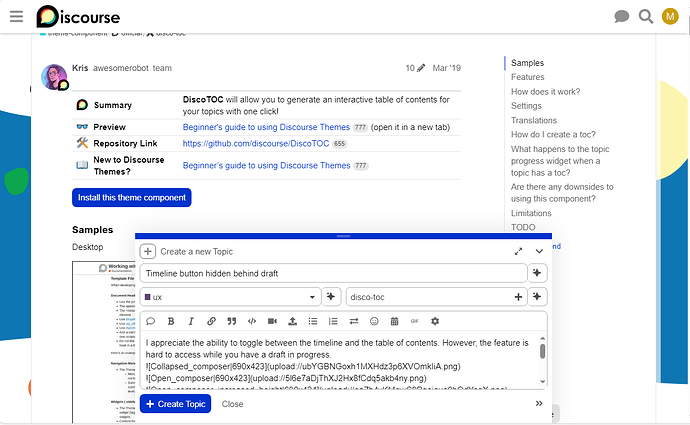690x425 pixels.
Task: Open the chat bubble in header
Action: point(621,17)
